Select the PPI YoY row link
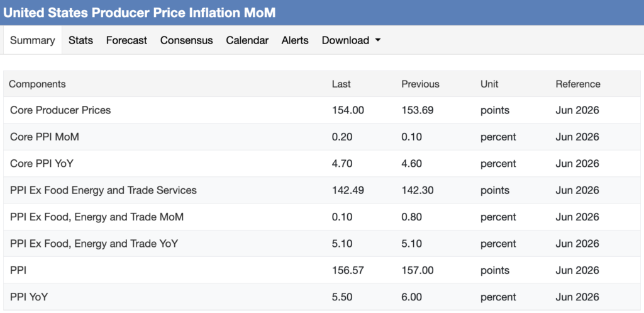The width and height of the screenshot is (644, 313). [29, 297]
